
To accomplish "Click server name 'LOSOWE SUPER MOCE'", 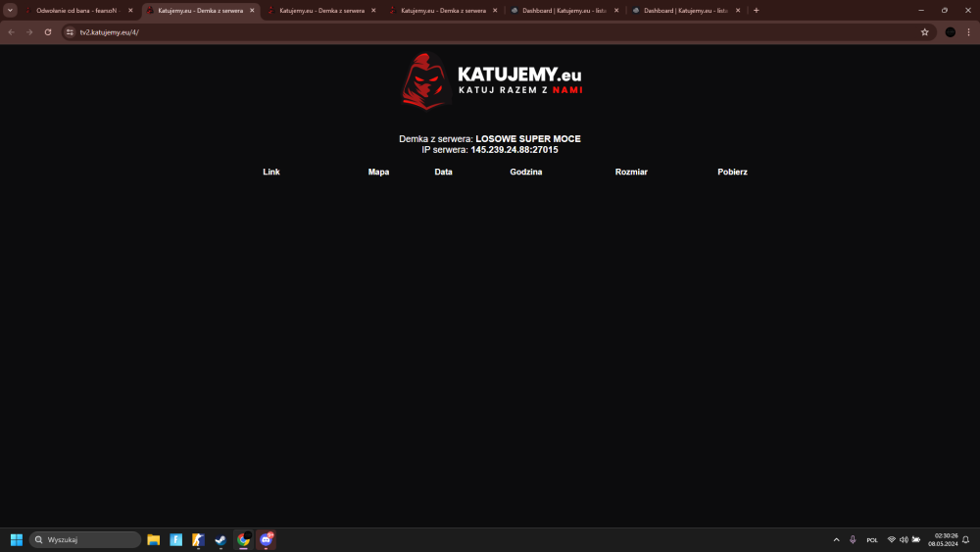I will [x=528, y=139].
